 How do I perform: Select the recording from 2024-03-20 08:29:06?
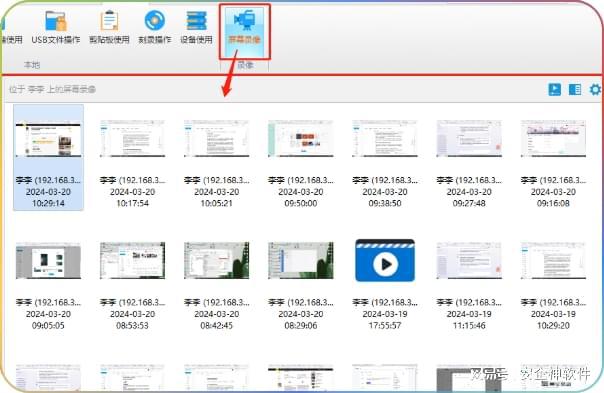[301, 284]
